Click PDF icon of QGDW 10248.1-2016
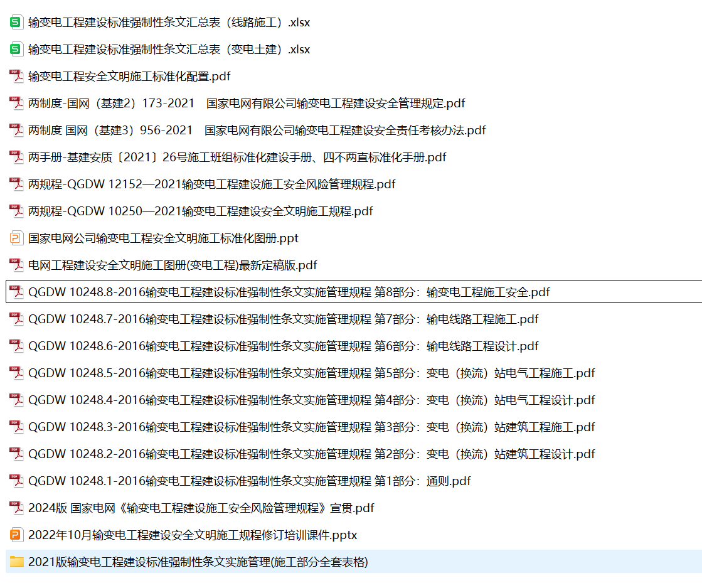This screenshot has height=588, width=702. click(16, 481)
